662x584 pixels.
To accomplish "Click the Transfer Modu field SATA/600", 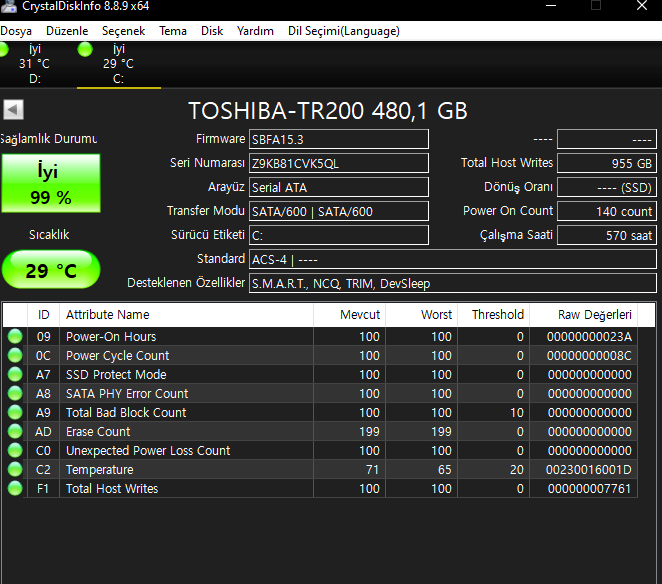I will point(339,211).
